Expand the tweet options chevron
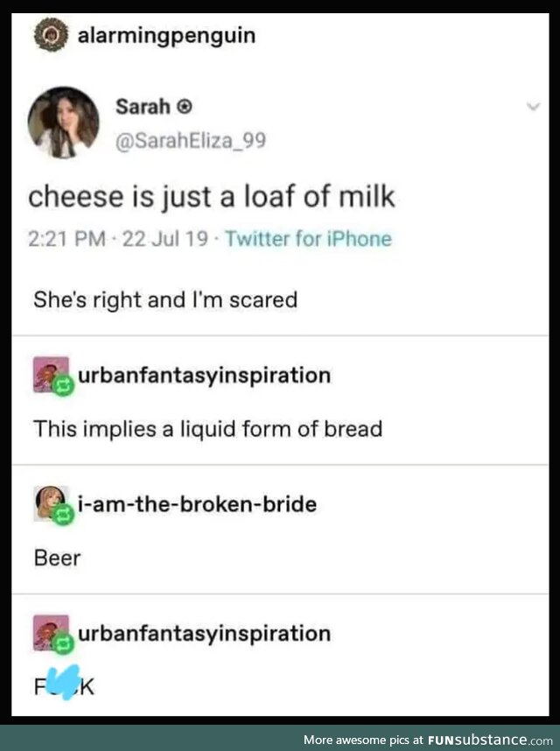The height and width of the screenshot is (751, 560). pyautogui.click(x=530, y=108)
